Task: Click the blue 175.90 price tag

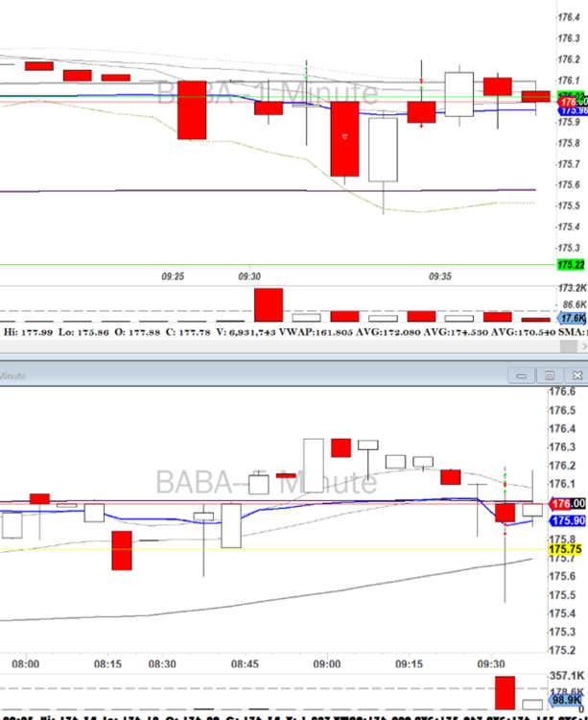Action: 567,520
